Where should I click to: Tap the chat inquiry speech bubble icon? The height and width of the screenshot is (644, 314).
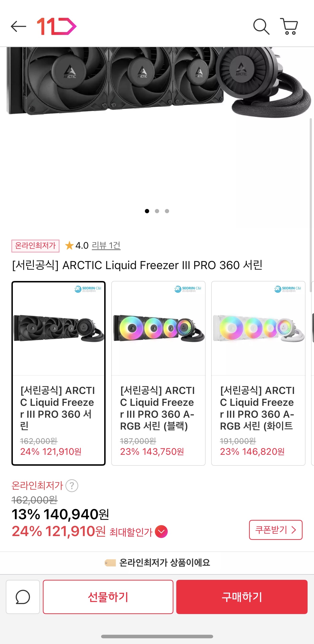coord(23,597)
